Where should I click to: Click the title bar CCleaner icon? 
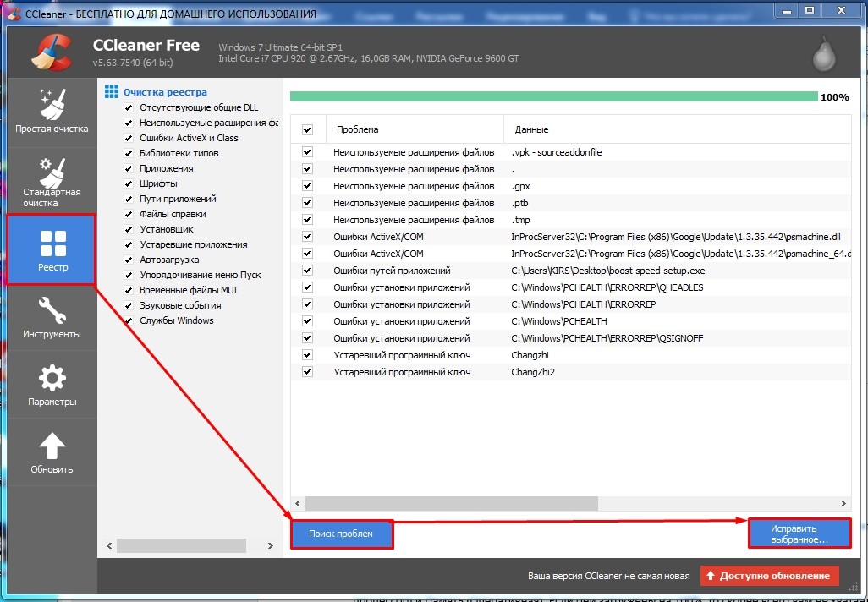14,14
